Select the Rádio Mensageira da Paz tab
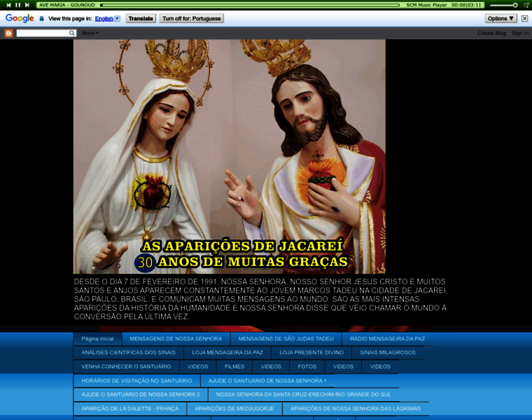 coord(387,338)
